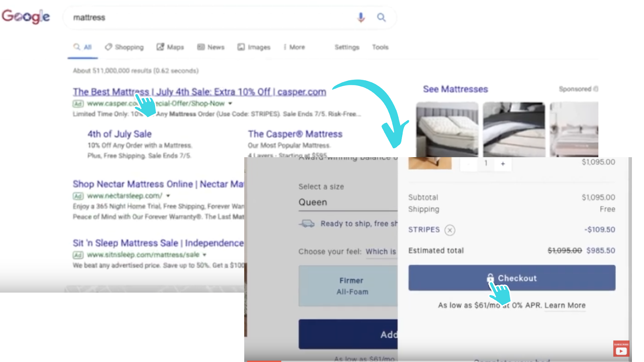Increase cart quantity with plus button

pos(503,164)
